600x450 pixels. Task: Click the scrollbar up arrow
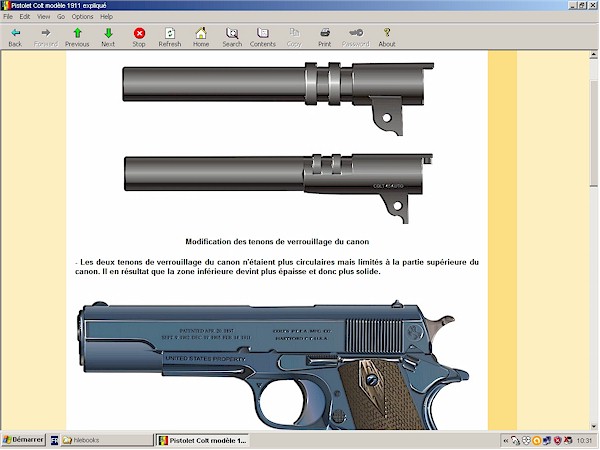594,55
